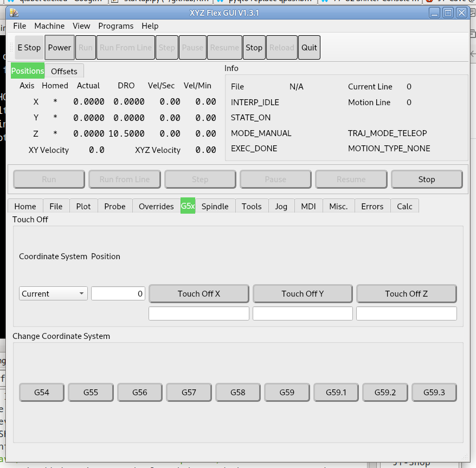Click the XYZ Flex GUI title bar icon
476x468 pixels.
pos(14,12)
